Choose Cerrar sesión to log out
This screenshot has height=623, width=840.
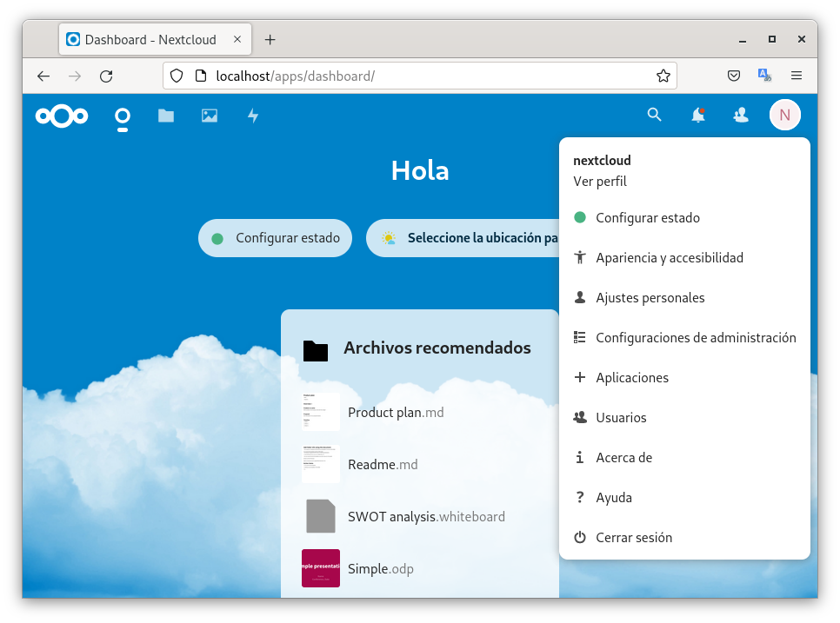pos(634,538)
